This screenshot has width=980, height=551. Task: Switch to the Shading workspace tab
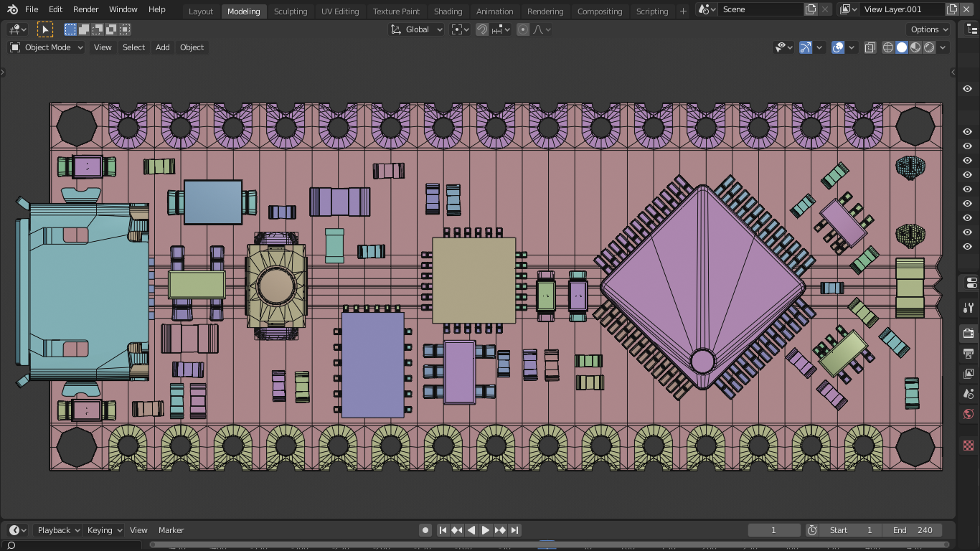(448, 11)
